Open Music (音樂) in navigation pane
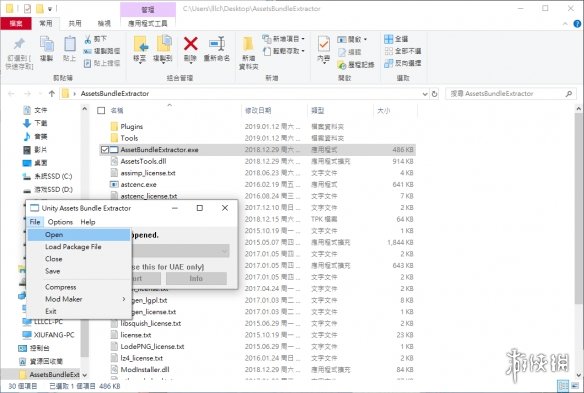 click(35, 137)
